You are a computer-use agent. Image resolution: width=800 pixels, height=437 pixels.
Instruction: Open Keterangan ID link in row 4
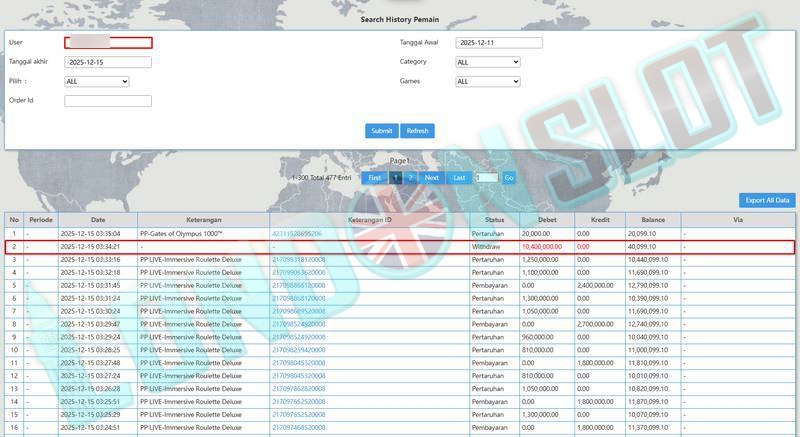298,272
